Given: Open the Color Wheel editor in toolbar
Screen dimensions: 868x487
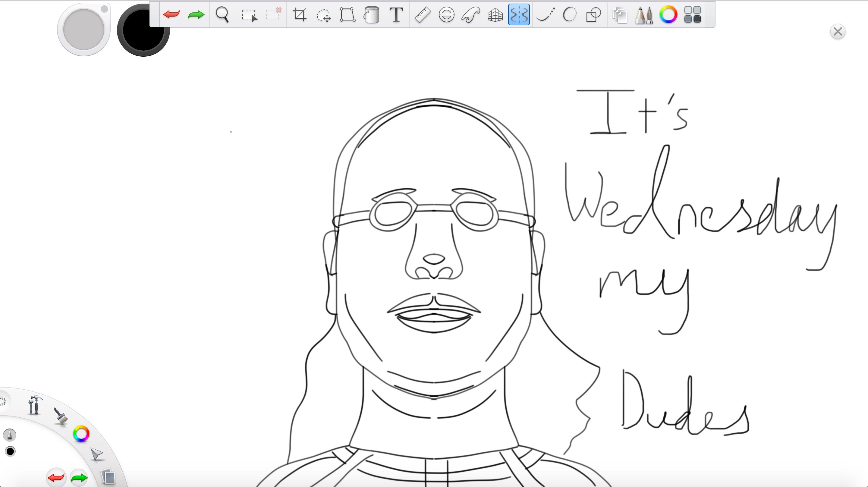Looking at the screenshot, I should tap(668, 14).
